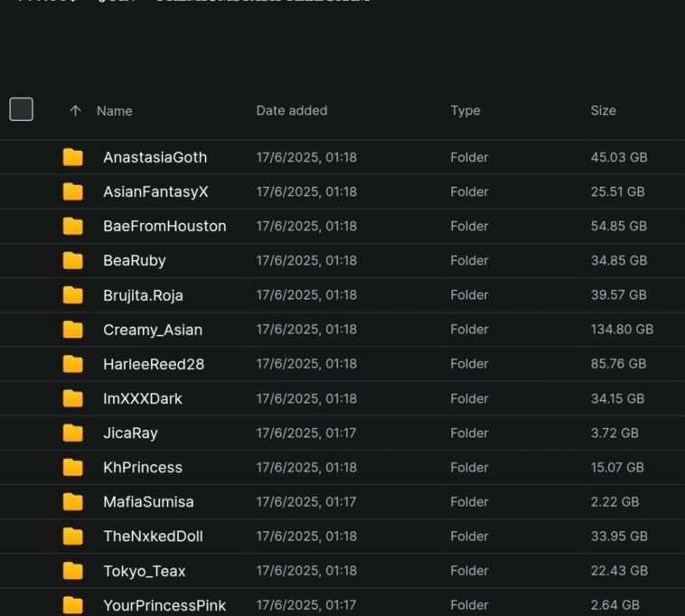Screen dimensions: 685x616
Task: Select the YourPrincessPink row size cell
Action: (615, 605)
